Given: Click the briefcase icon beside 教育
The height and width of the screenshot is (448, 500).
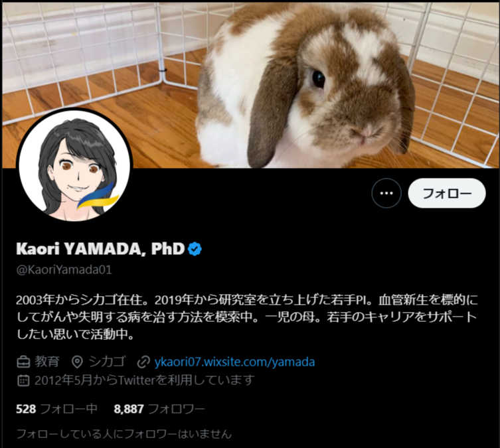Looking at the screenshot, I should point(23,362).
